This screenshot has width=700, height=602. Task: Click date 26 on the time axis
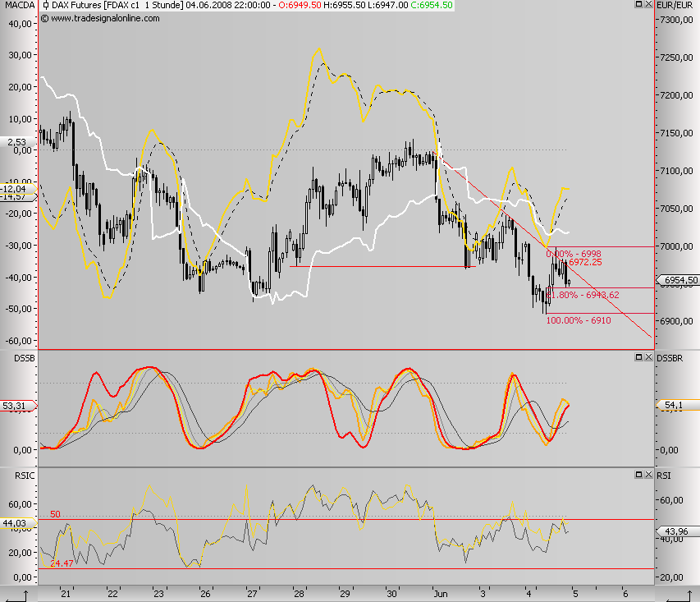[205, 594]
